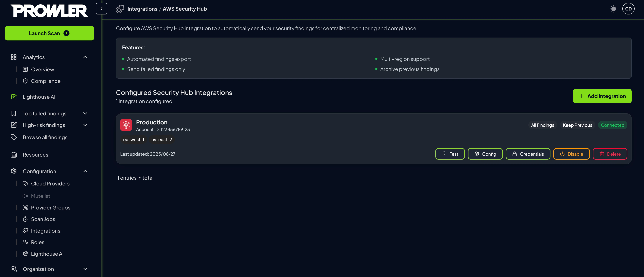Open Lighthouse AI from the sidebar
The height and width of the screenshot is (277, 644).
[x=39, y=97]
